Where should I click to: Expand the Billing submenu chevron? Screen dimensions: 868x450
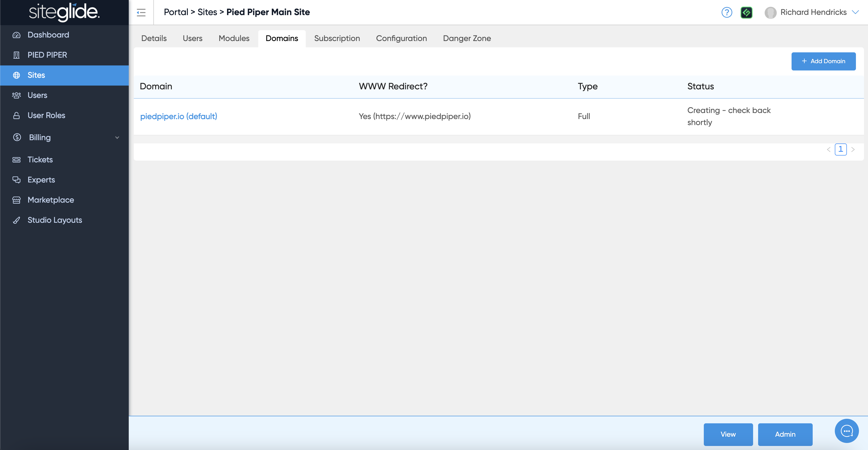point(117,138)
